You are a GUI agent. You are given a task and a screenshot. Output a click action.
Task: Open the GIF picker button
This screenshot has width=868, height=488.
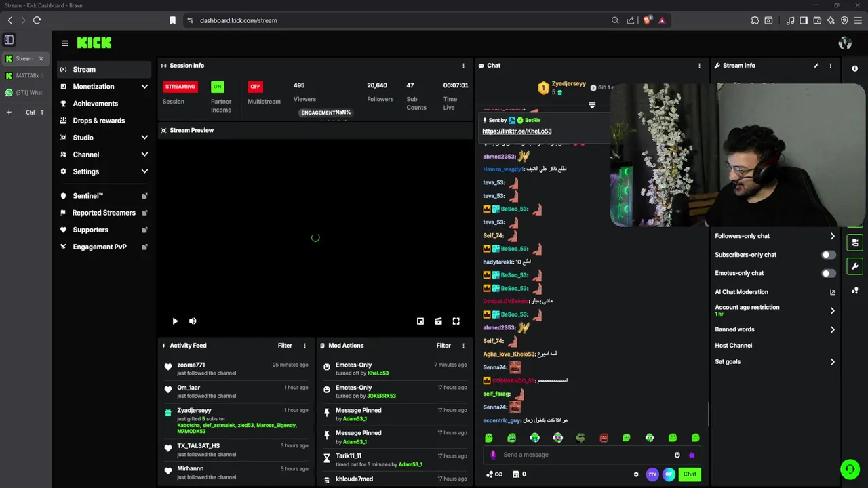[x=669, y=474]
